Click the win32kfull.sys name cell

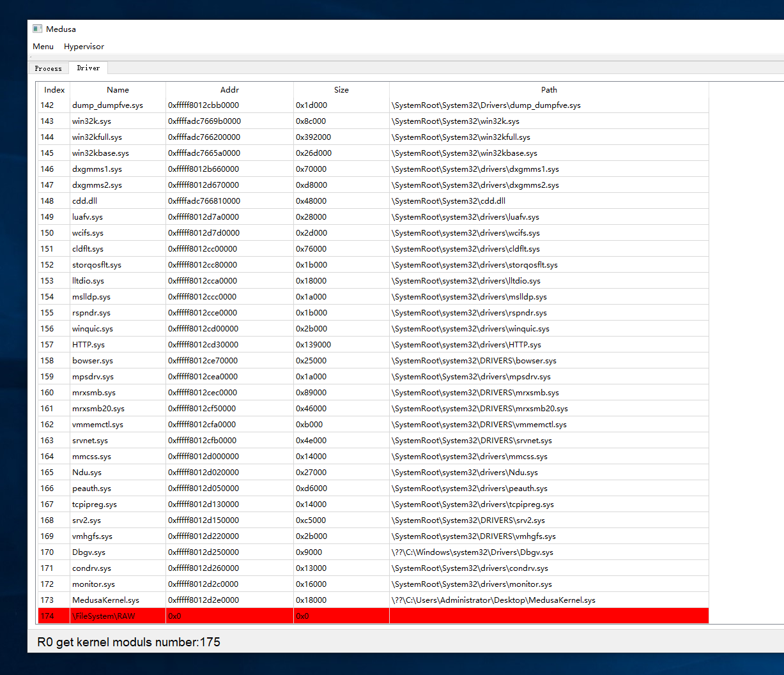click(x=118, y=137)
